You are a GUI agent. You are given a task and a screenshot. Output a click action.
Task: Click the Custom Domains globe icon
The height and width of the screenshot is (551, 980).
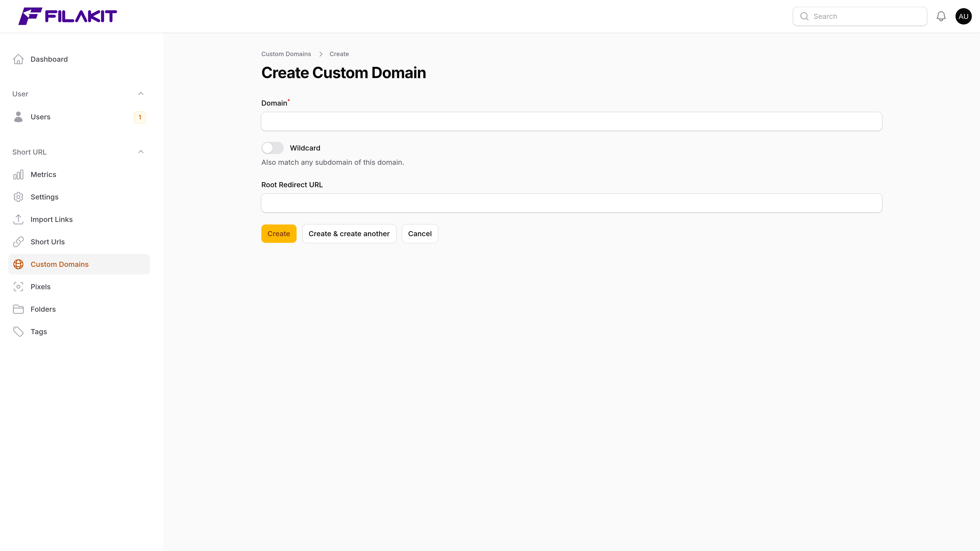[18, 264]
